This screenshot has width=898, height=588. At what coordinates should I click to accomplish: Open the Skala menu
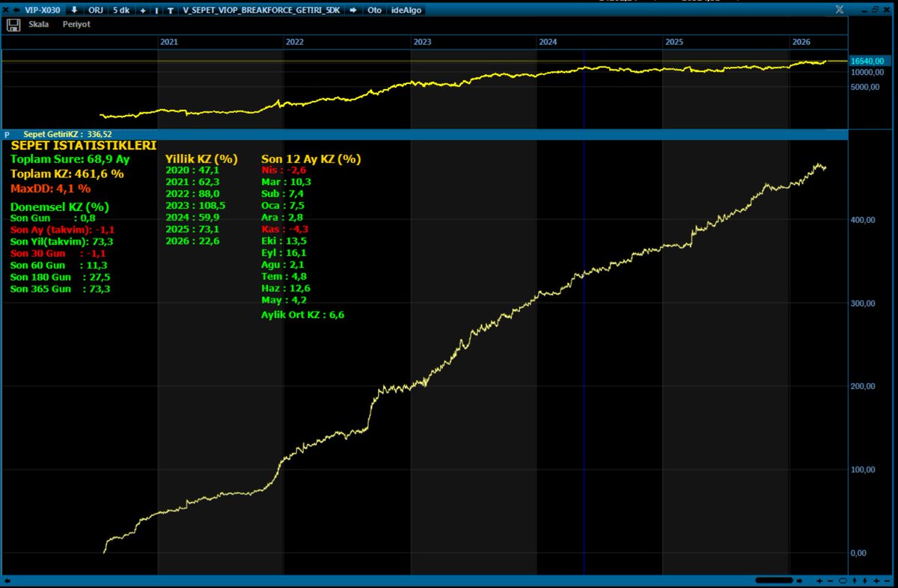(39, 25)
